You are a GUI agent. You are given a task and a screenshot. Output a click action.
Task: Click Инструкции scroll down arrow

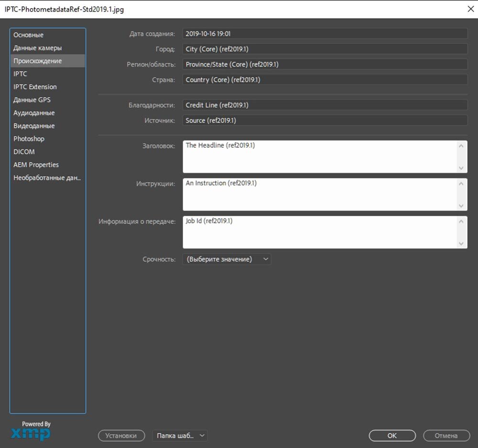461,206
